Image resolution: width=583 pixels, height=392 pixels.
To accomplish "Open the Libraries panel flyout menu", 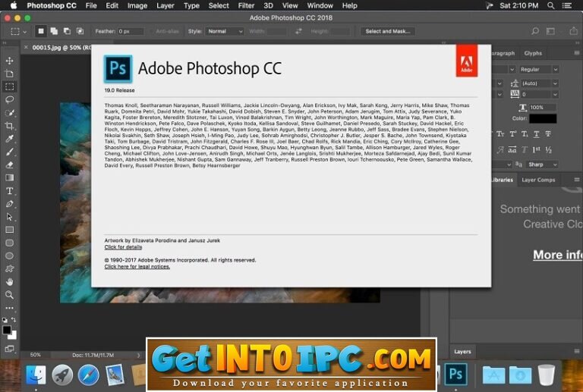I will [577, 180].
